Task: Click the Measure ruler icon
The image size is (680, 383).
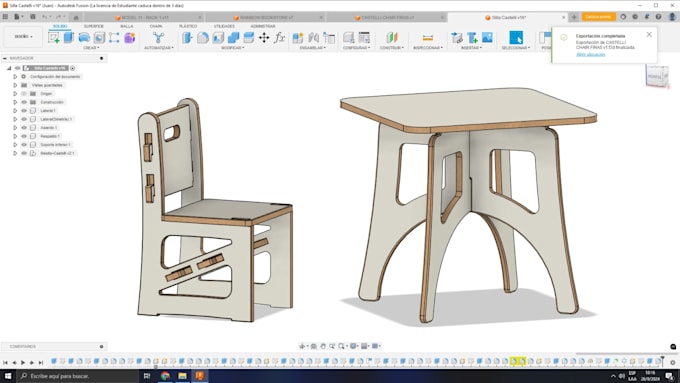Action: (x=428, y=38)
